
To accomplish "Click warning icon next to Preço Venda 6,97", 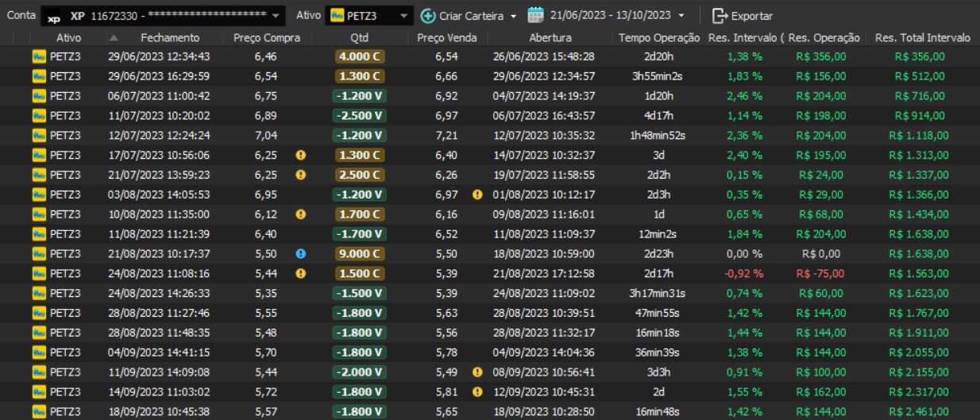I will [476, 195].
